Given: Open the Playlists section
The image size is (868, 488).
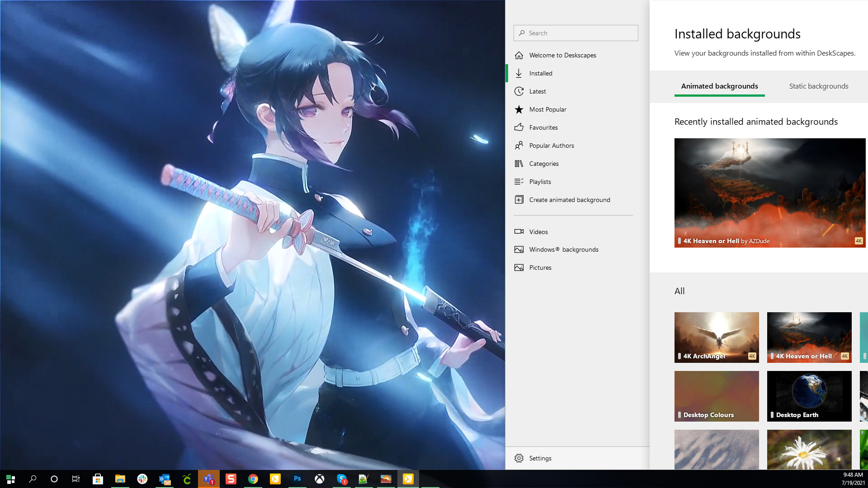Looking at the screenshot, I should 540,181.
